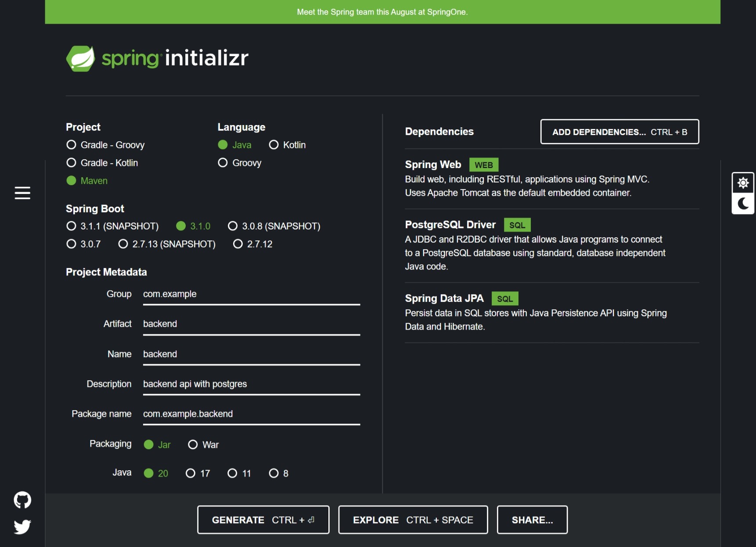Click the SQL tag on Spring Data JPA
The height and width of the screenshot is (547, 756).
(x=505, y=299)
